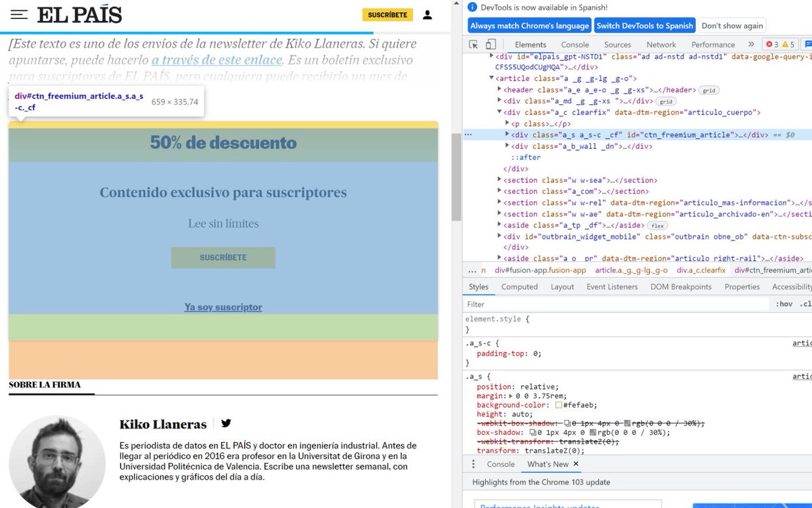Toggle the :hov element state button
This screenshot has width=812, height=508.
tap(784, 304)
